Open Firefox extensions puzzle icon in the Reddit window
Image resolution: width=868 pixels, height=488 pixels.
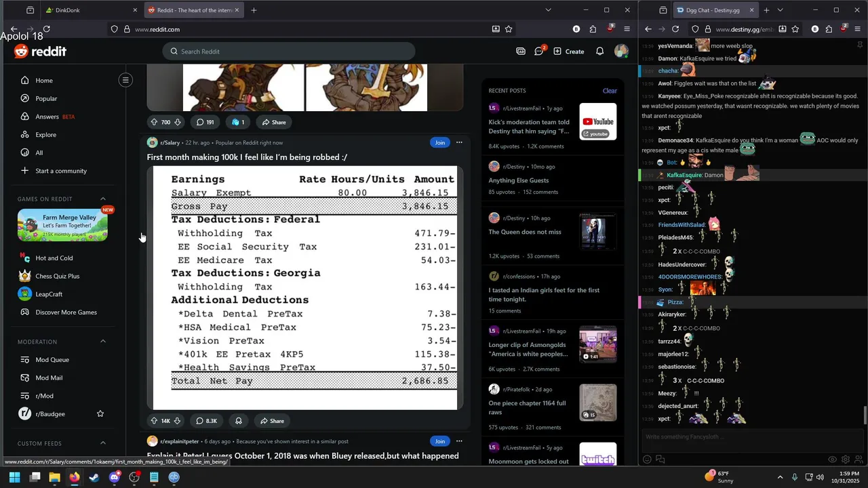pos(593,29)
